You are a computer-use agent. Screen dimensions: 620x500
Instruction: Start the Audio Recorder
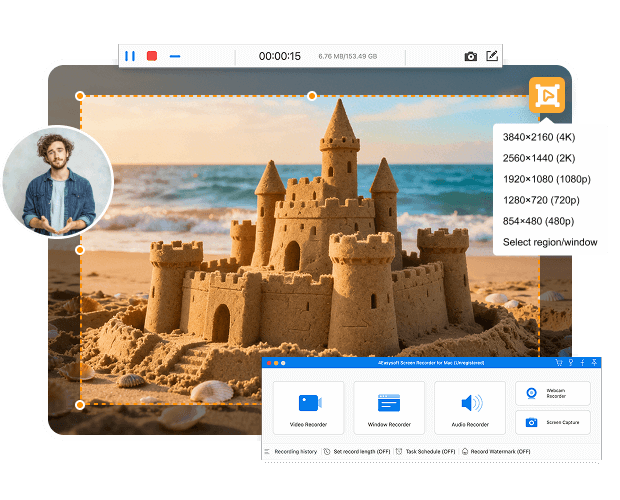470,407
